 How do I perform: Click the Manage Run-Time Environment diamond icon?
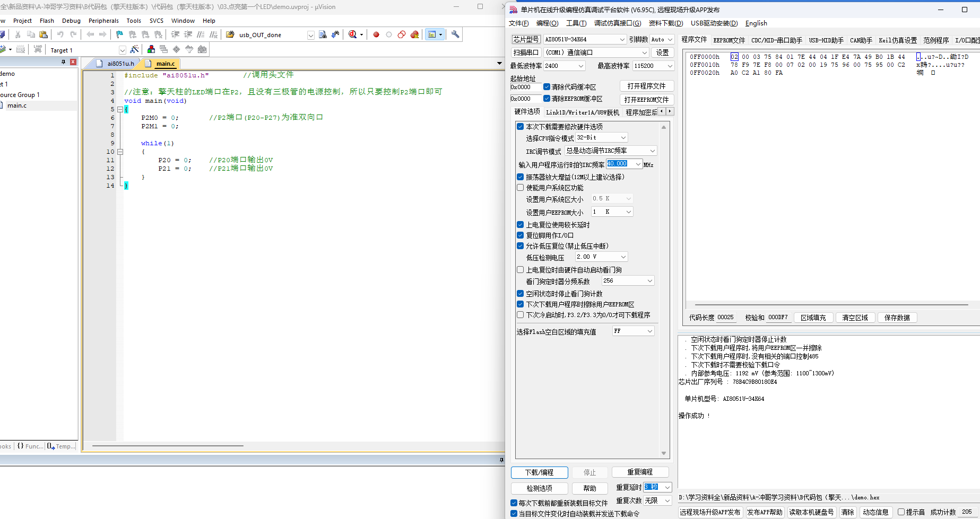tap(177, 49)
